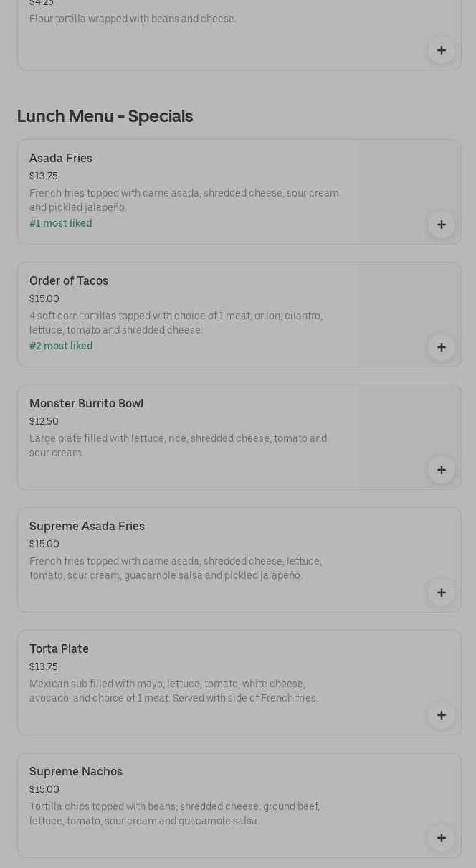The width and height of the screenshot is (476, 868).
Task: Open Monster Burrito Bowl item name
Action: coord(86,403)
